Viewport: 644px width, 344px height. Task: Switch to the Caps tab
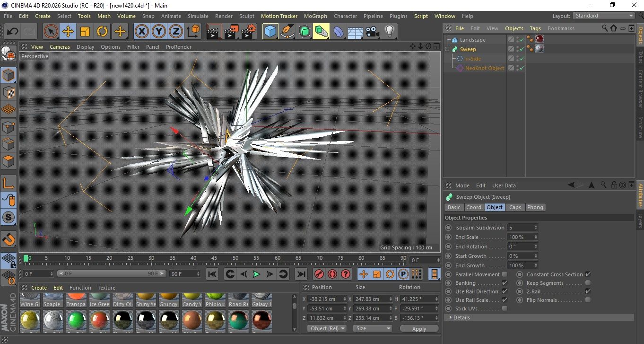515,207
